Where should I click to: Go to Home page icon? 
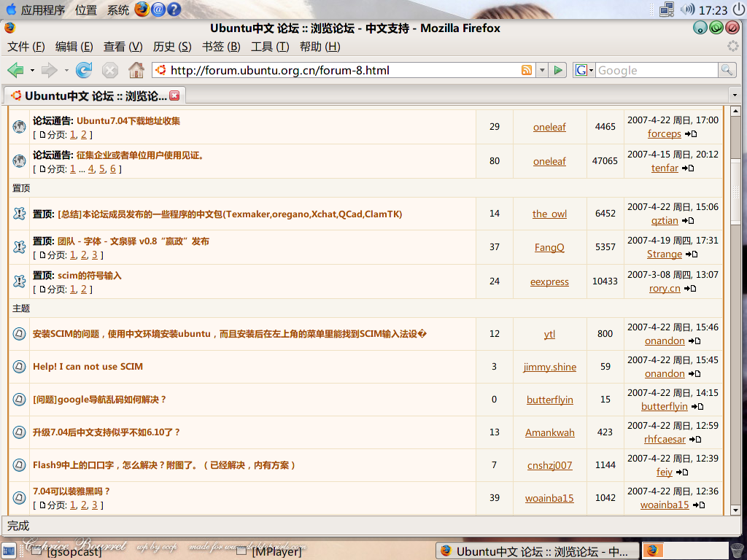tap(136, 71)
